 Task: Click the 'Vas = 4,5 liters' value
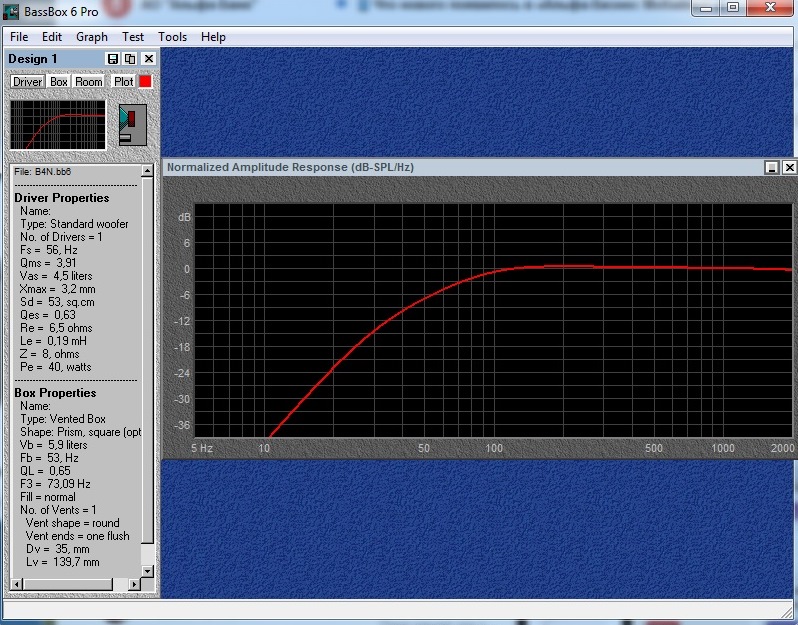click(x=56, y=276)
